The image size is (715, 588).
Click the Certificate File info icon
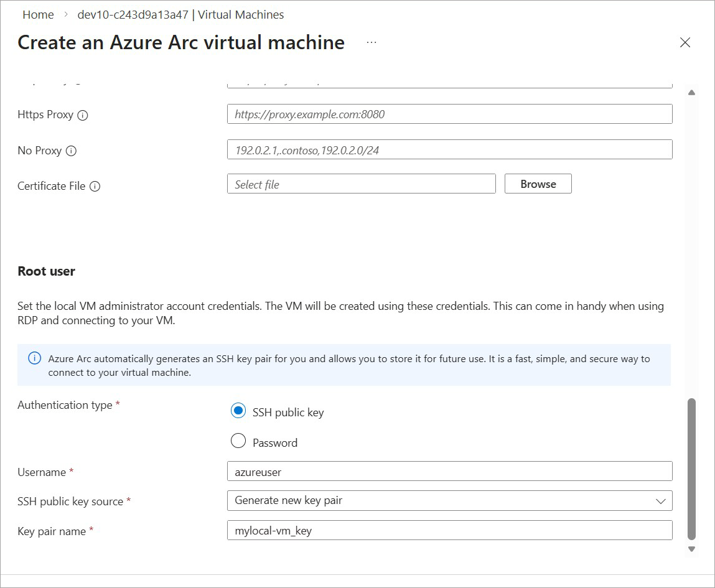[x=95, y=186]
